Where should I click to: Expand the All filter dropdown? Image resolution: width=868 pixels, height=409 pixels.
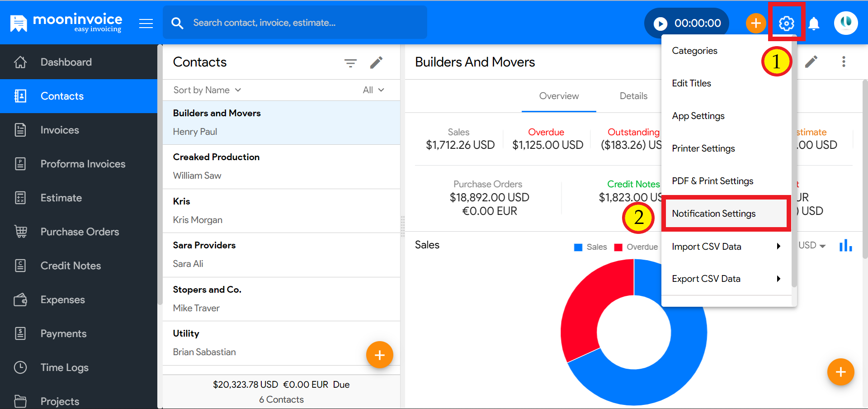point(373,90)
